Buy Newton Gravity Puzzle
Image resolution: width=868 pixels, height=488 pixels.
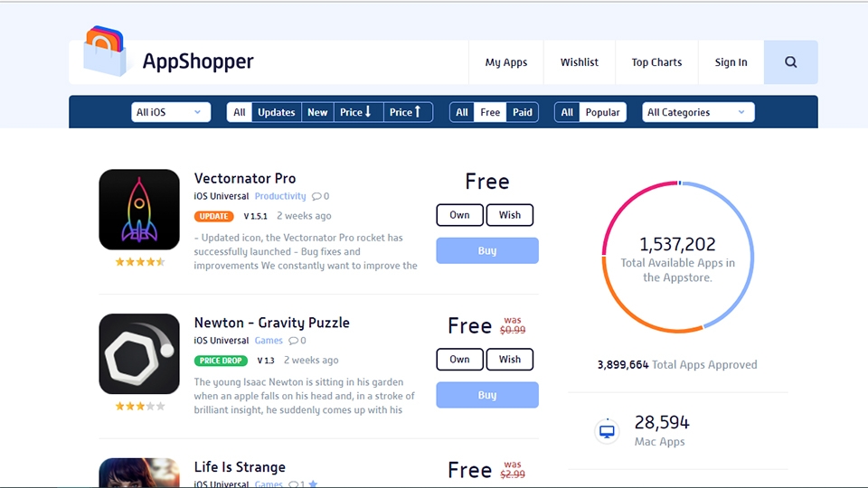click(x=487, y=395)
